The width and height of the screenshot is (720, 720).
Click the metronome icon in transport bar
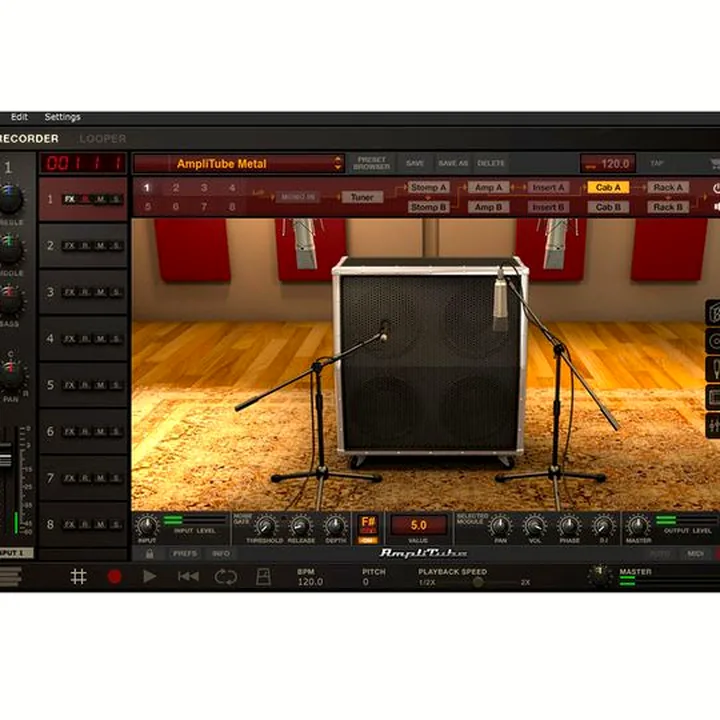tap(263, 577)
